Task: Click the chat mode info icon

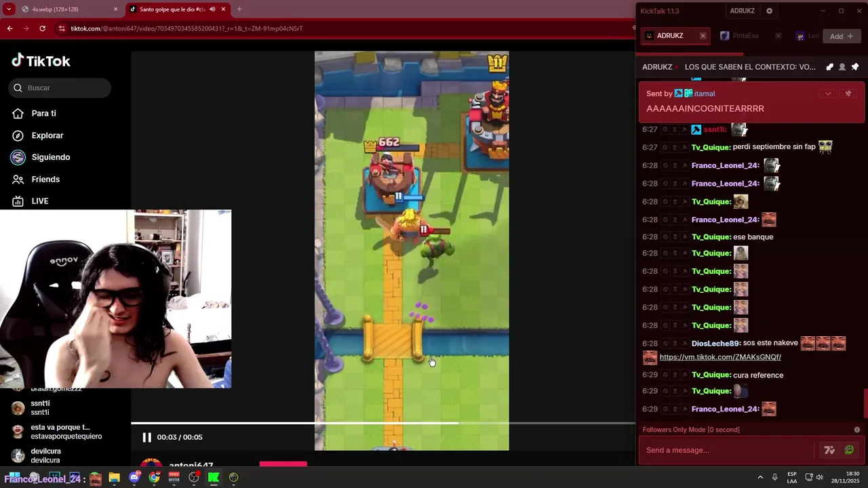Action: [857, 430]
